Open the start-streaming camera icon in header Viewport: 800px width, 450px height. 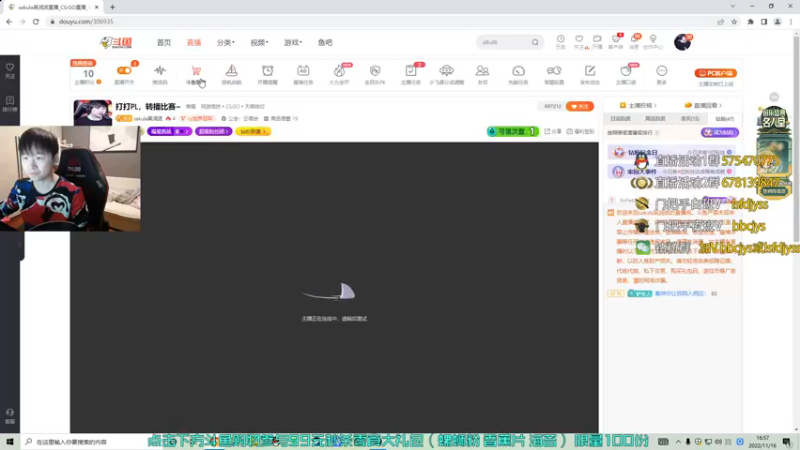[597, 41]
